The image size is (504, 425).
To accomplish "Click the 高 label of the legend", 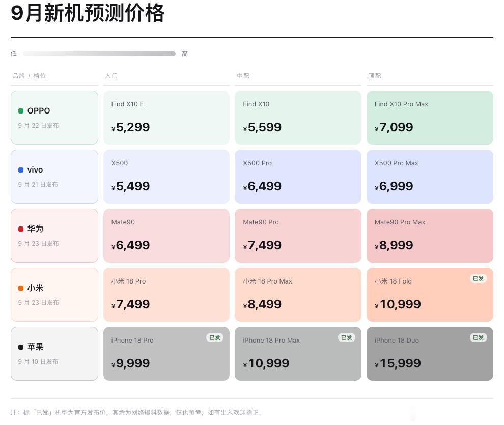I will pyautogui.click(x=185, y=54).
